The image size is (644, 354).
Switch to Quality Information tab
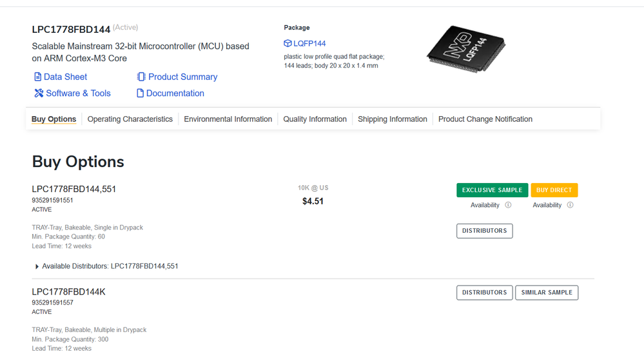pyautogui.click(x=315, y=119)
